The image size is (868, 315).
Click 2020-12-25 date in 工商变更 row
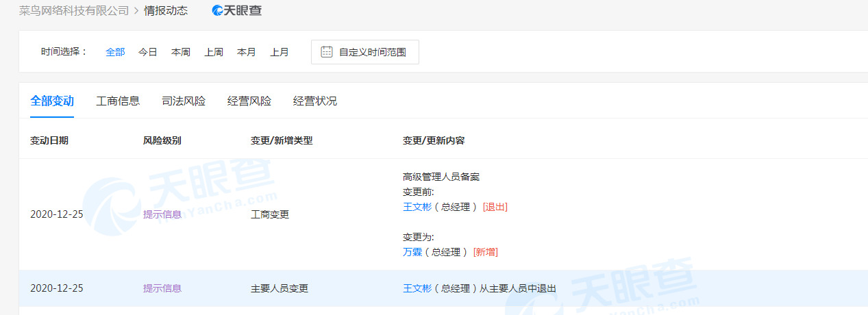tap(57, 214)
